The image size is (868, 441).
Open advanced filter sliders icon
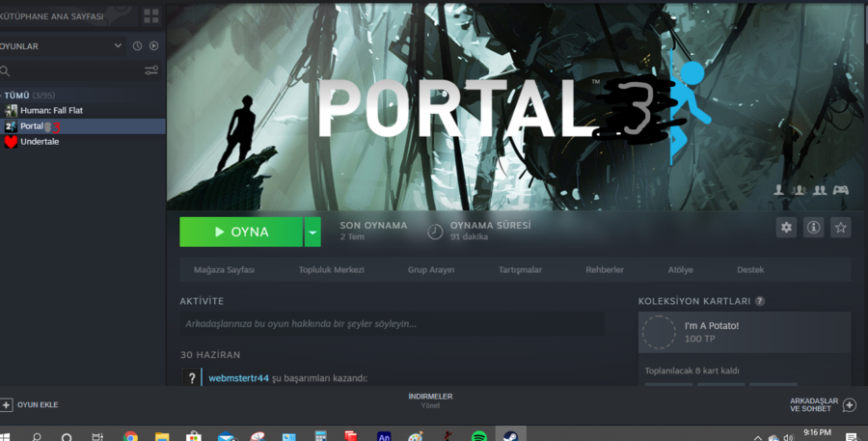pyautogui.click(x=151, y=70)
